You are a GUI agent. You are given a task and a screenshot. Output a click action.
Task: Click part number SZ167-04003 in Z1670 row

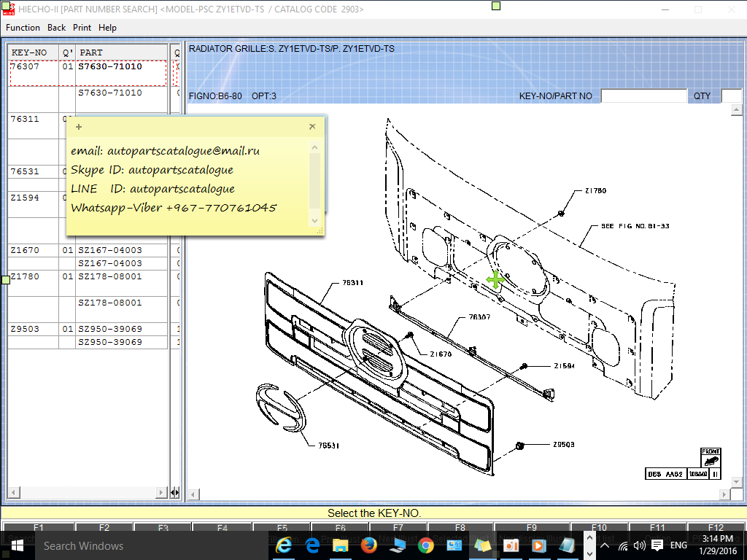point(110,250)
